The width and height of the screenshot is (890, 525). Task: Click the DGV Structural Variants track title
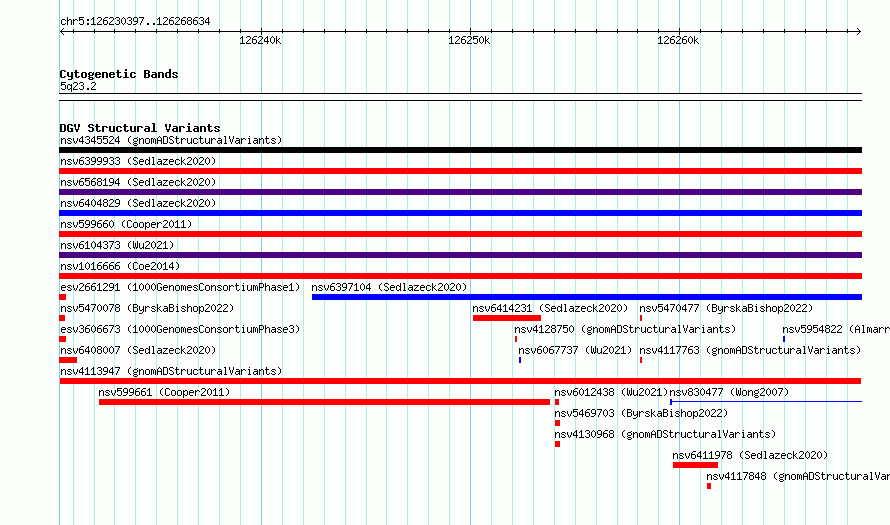click(140, 128)
